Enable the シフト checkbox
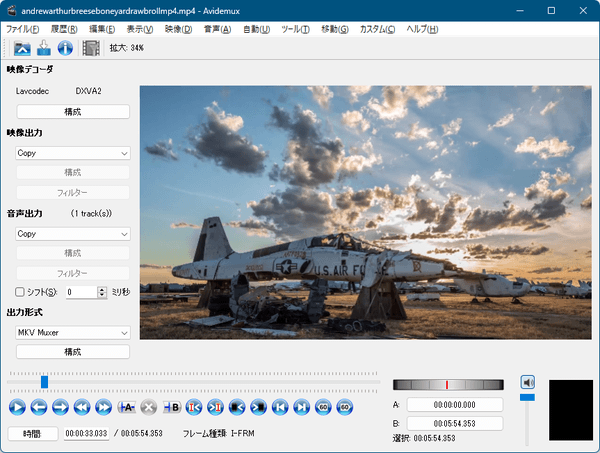600x453 pixels. pyautogui.click(x=21, y=292)
